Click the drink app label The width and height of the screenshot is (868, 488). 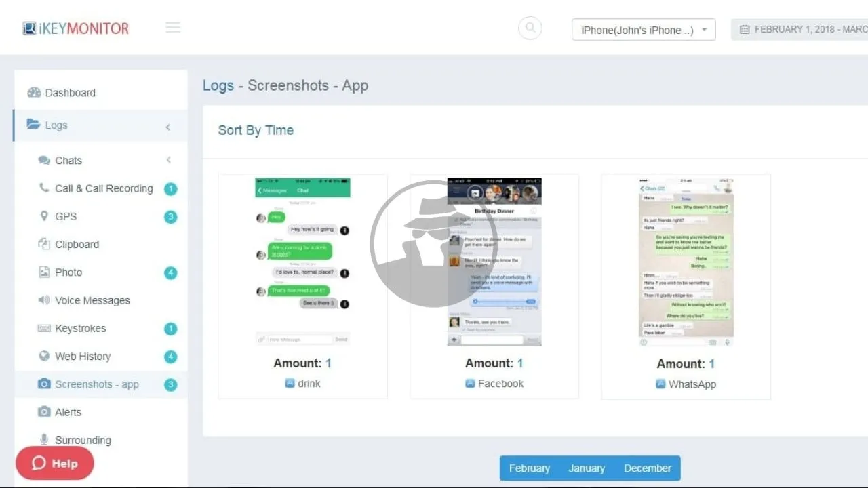point(309,384)
